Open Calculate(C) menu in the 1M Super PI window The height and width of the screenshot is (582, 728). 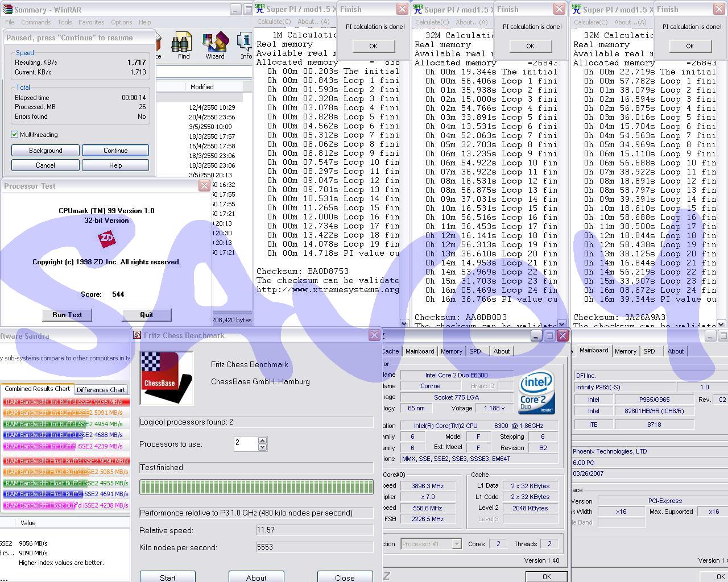[x=274, y=22]
